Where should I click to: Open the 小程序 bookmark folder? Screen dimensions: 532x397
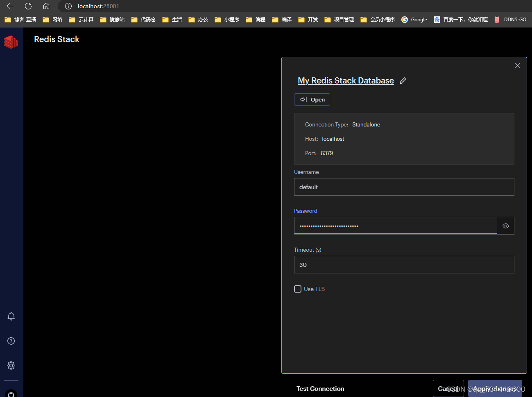tap(227, 20)
